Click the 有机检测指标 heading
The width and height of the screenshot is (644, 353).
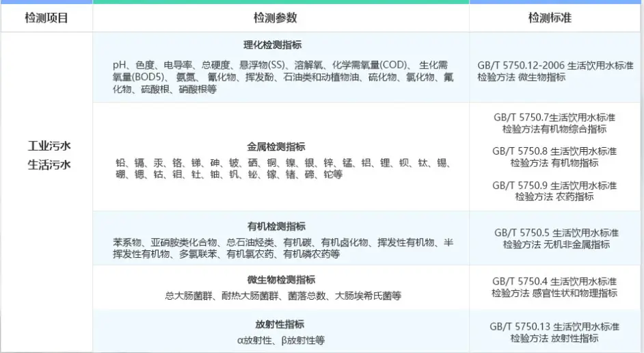(x=276, y=226)
